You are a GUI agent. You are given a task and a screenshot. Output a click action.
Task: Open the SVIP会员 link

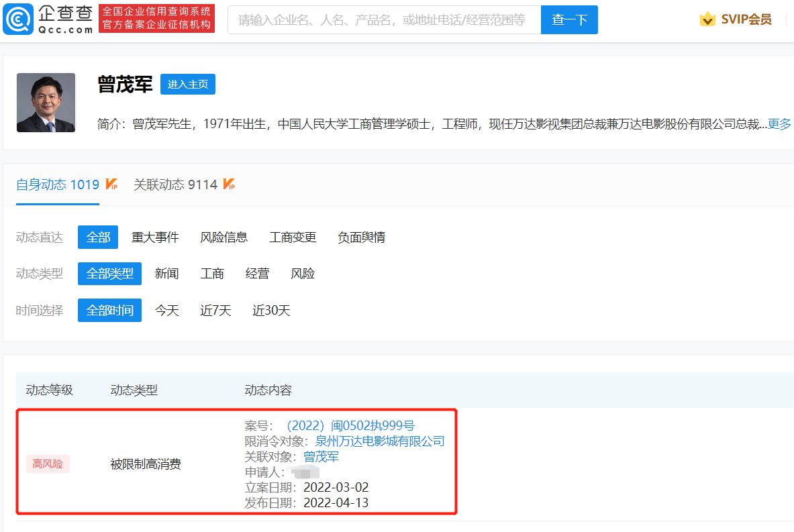pos(746,19)
